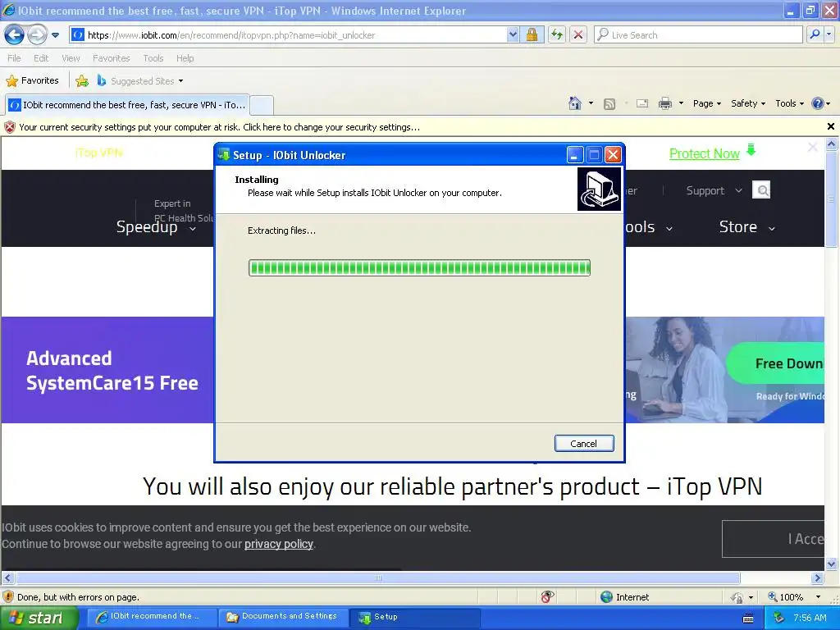Image resolution: width=840 pixels, height=630 pixels.
Task: Click the Read Mail icon
Action: 642,103
